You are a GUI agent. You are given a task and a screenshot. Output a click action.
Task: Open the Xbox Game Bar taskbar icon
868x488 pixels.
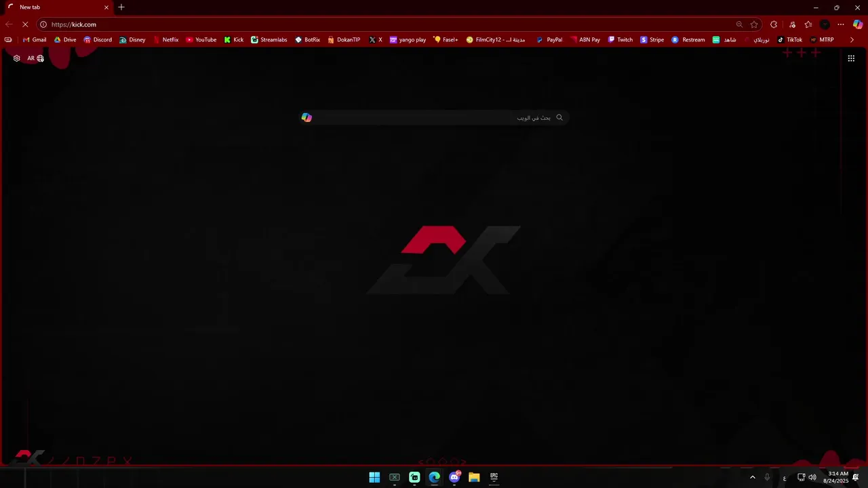coord(395,477)
